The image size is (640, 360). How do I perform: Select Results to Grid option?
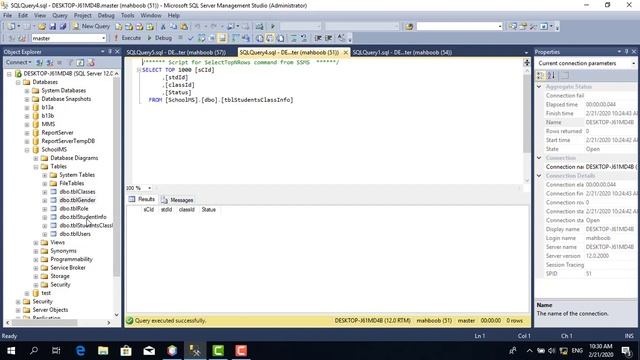[270, 38]
